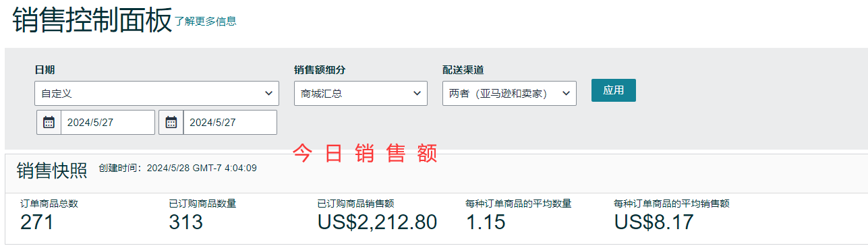Select the average sales value US$8.17
The image size is (868, 246).
(654, 222)
